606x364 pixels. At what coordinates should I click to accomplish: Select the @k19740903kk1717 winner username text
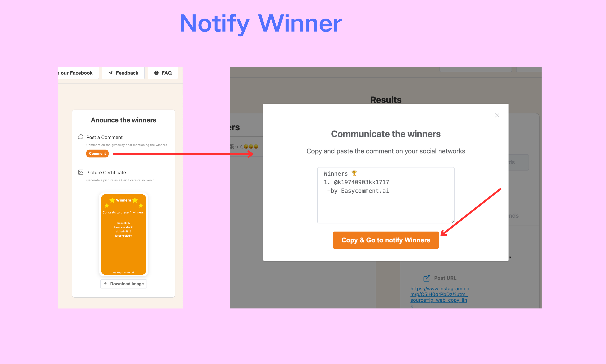361,182
